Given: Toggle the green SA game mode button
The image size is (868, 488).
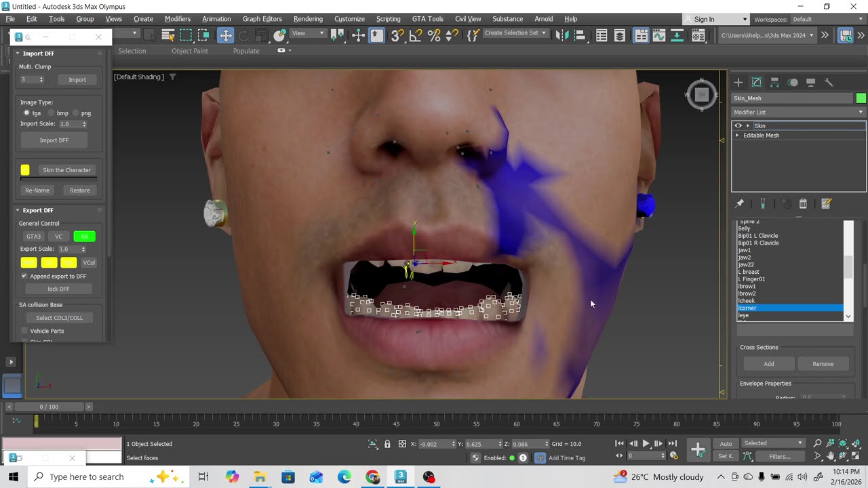Looking at the screenshot, I should click(84, 237).
